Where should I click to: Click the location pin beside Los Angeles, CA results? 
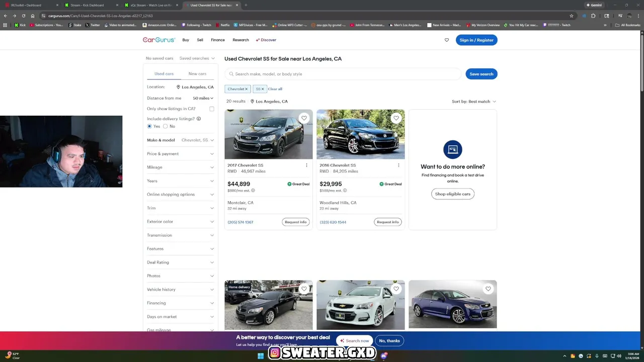click(x=252, y=102)
